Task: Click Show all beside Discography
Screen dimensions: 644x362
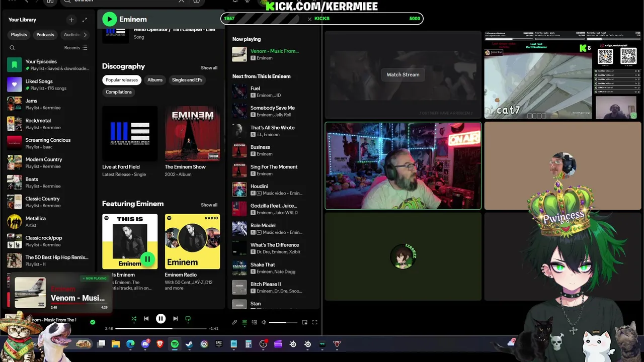Action: tap(209, 68)
